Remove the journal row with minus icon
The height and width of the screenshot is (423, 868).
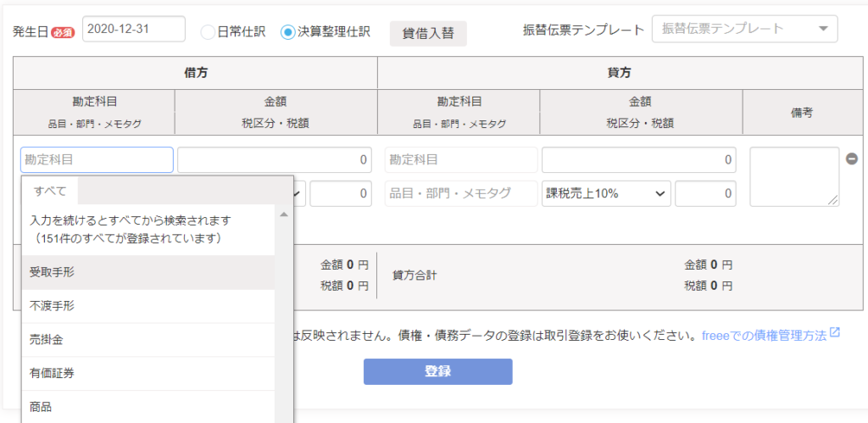pyautogui.click(x=852, y=159)
